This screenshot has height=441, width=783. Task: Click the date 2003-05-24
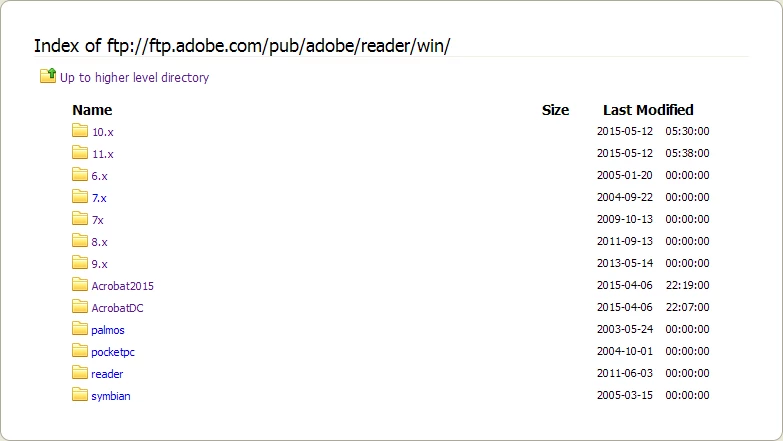point(625,329)
